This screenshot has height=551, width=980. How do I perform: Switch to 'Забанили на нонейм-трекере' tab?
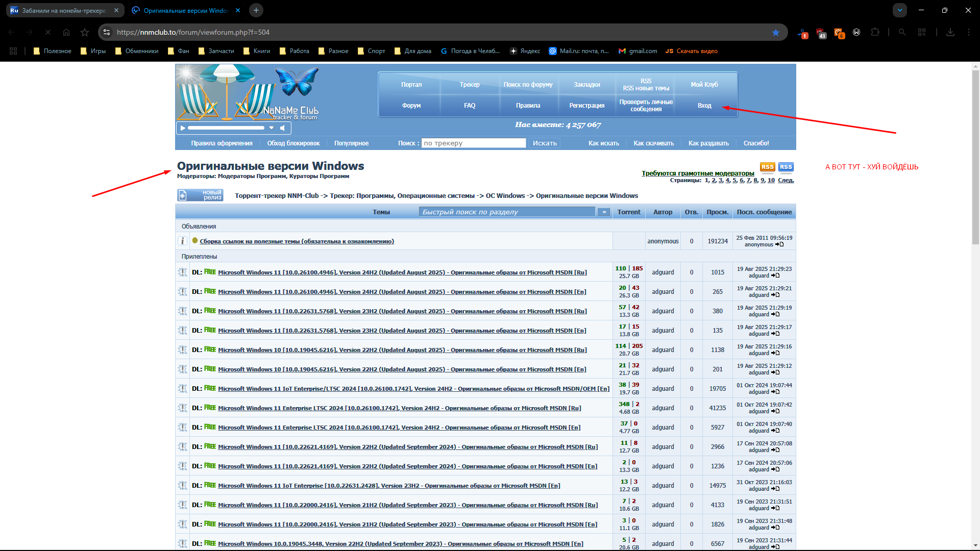click(x=64, y=10)
